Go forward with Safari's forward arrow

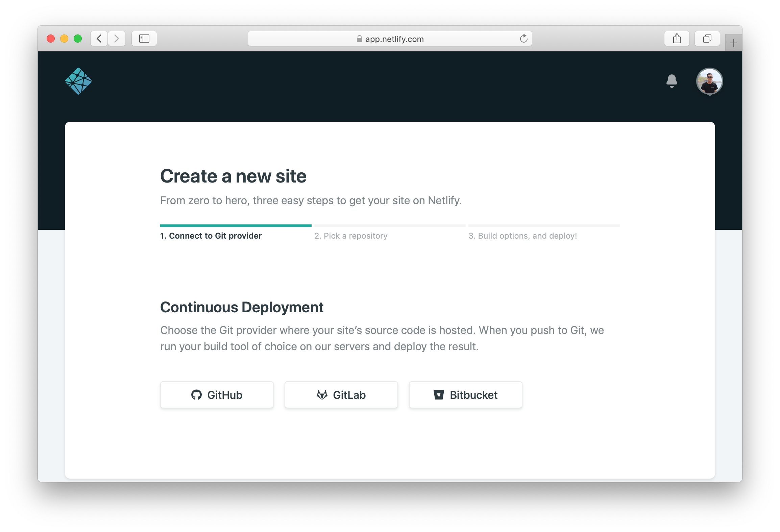[117, 39]
